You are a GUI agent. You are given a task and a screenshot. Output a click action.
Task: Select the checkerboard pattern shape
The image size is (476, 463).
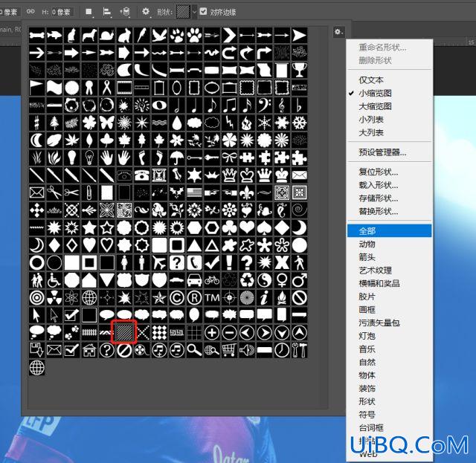pyautogui.click(x=159, y=332)
